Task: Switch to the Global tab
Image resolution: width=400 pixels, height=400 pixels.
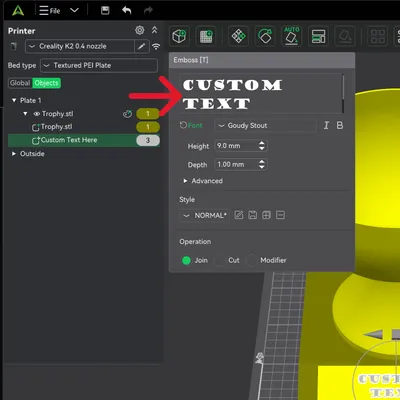Action: click(20, 83)
